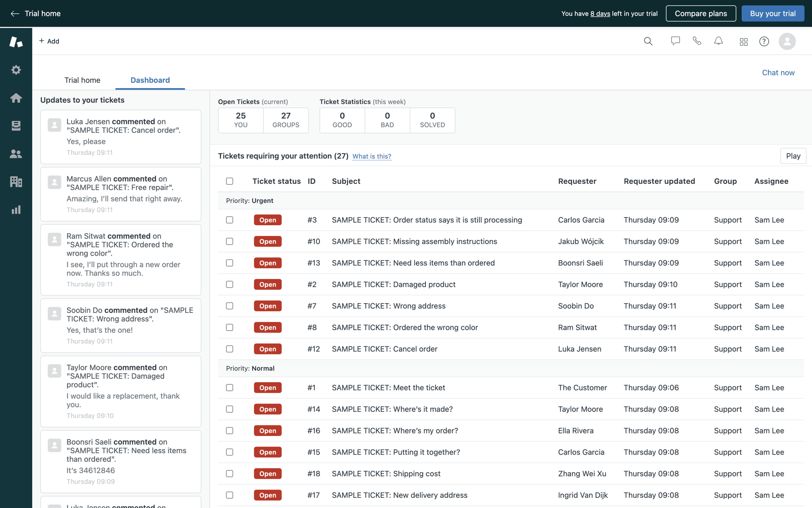The image size is (812, 508).
Task: Open the Zendesk products grid icon
Action: pyautogui.click(x=743, y=41)
